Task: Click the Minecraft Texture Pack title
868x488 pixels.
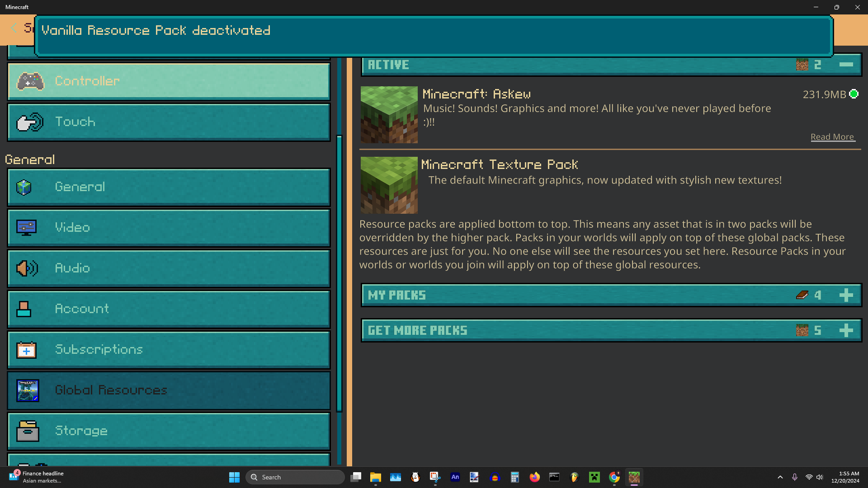Action: pyautogui.click(x=500, y=164)
